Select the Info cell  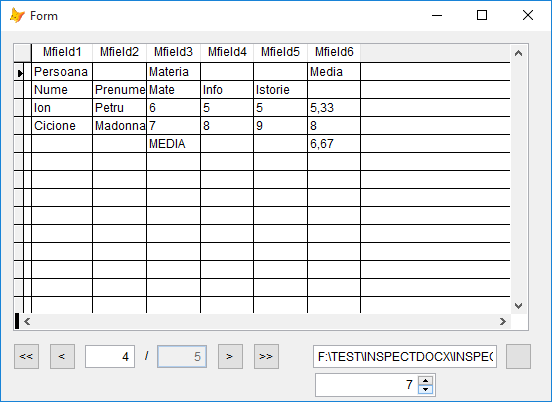tap(227, 90)
